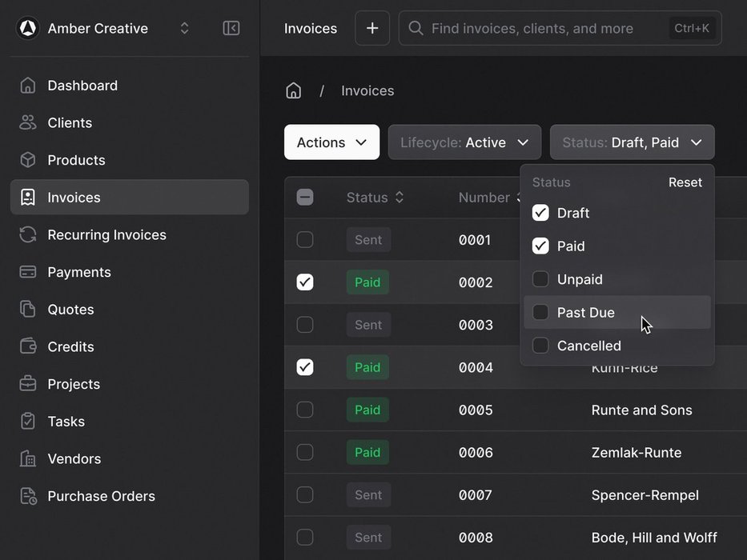Click the client name Spencer-Rempel

click(x=645, y=495)
